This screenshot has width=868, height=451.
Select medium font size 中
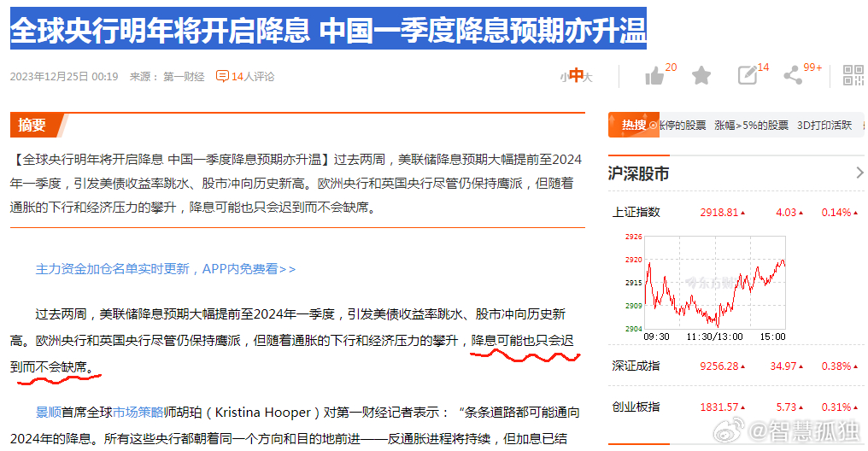[x=577, y=76]
